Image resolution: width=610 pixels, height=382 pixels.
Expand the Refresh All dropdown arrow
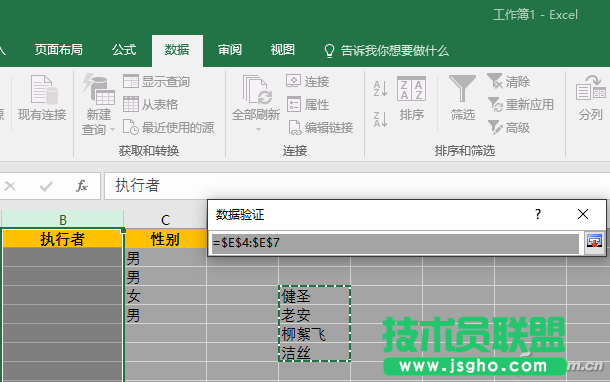point(258,130)
